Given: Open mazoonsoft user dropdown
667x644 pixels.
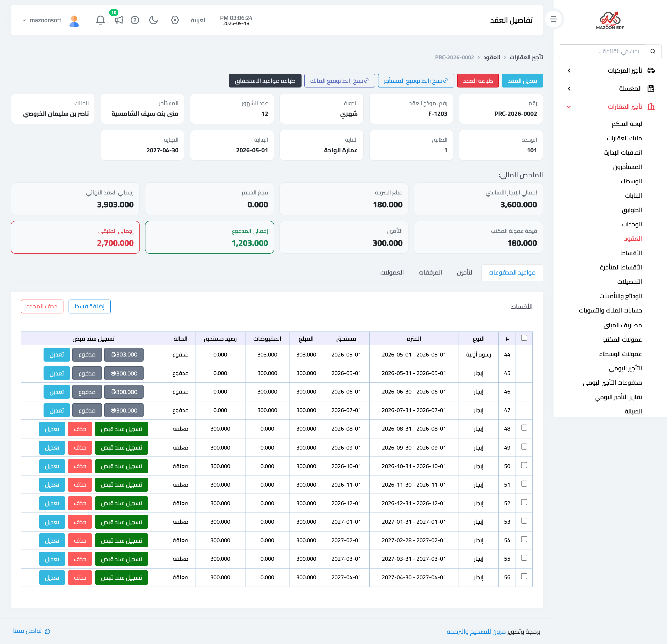Looking at the screenshot, I should [42, 20].
